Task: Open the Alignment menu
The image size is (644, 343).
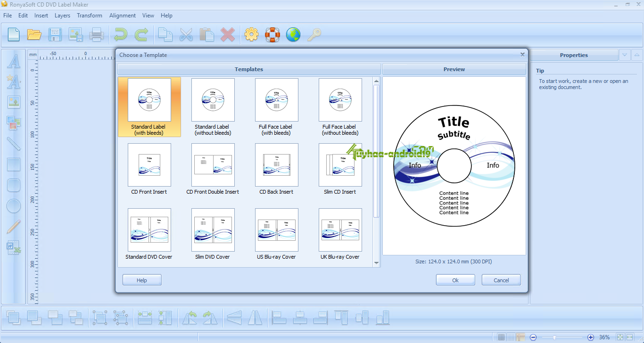Action: 123,16
